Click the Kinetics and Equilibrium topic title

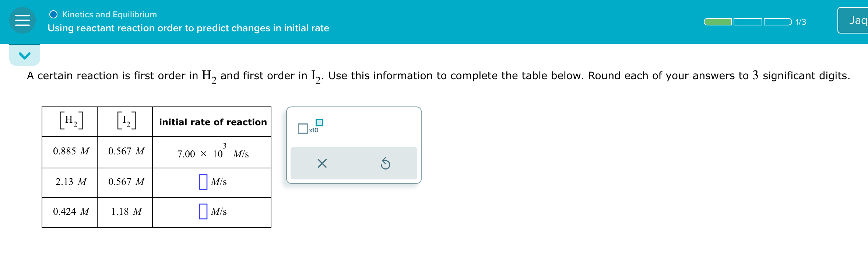point(109,14)
